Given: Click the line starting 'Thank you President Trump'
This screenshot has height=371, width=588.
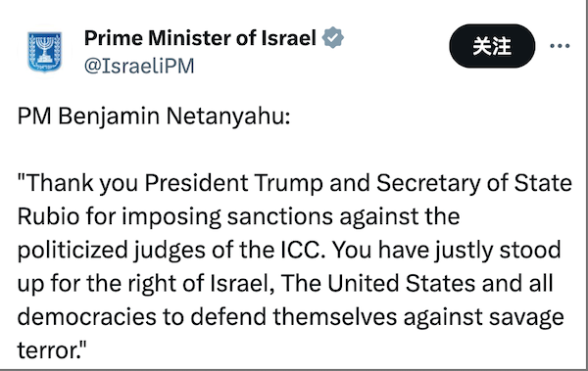Looking at the screenshot, I should pos(295,183).
